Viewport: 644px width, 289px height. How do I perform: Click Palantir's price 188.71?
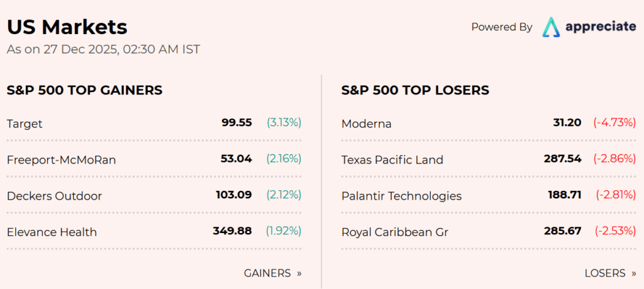tap(565, 195)
